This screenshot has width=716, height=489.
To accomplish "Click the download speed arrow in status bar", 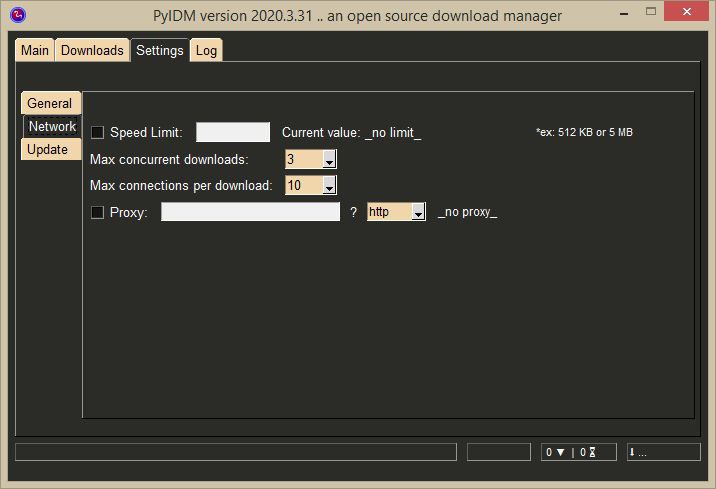I will pos(560,452).
